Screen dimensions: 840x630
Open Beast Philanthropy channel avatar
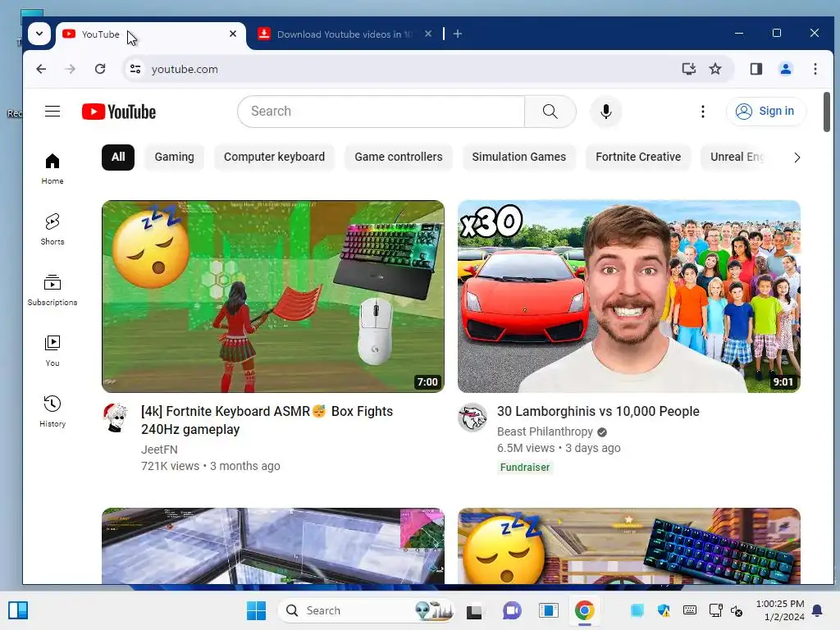pyautogui.click(x=472, y=418)
